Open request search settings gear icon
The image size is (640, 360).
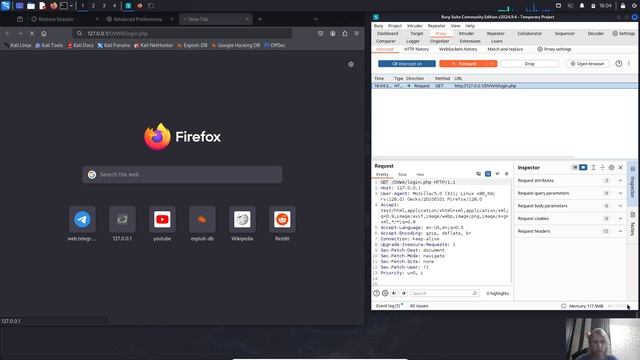(x=385, y=293)
